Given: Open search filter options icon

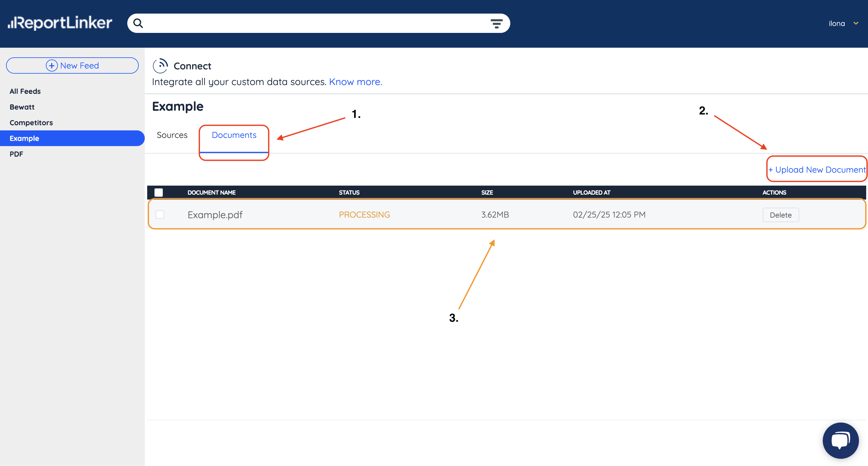Looking at the screenshot, I should pyautogui.click(x=496, y=23).
